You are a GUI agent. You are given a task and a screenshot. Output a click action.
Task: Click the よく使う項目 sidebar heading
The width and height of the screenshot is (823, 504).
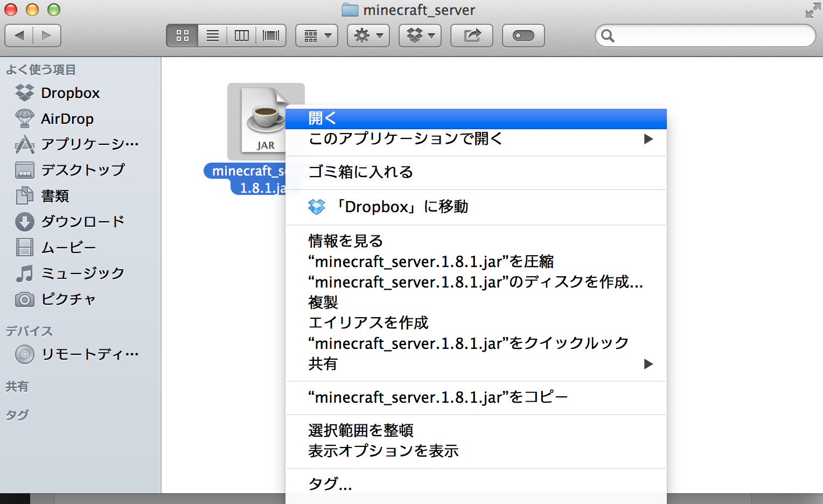coord(41,69)
